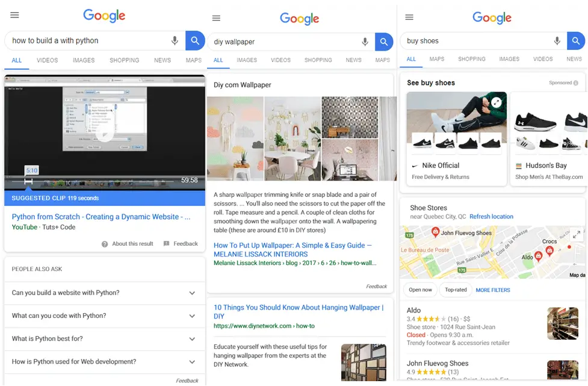Open the dining room wallpaper image thumbnail

click(x=292, y=139)
